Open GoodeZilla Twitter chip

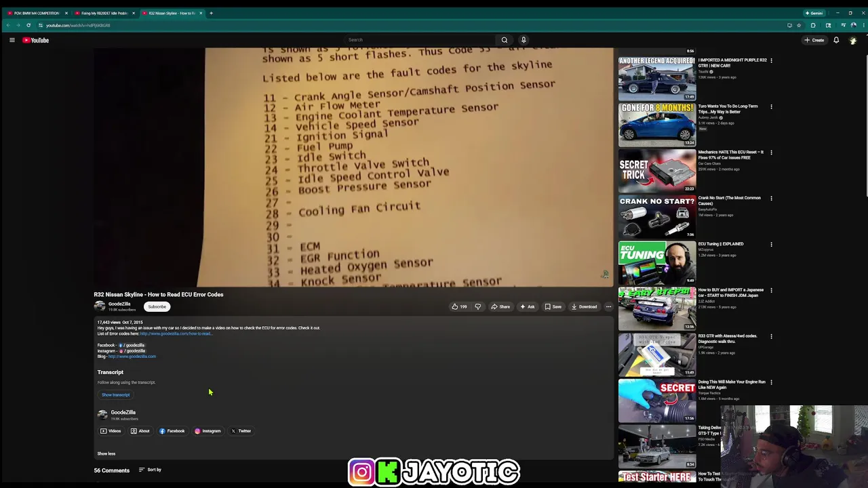coord(241,431)
